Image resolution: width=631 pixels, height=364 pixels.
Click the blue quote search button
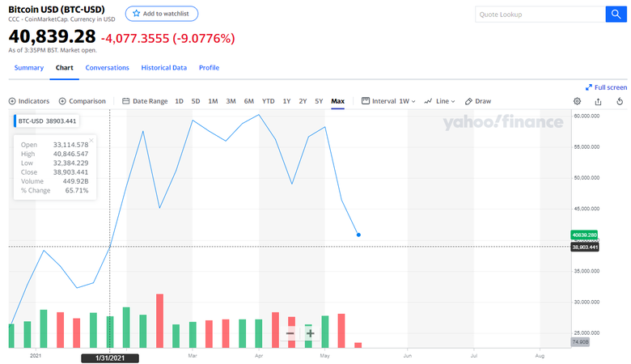617,15
